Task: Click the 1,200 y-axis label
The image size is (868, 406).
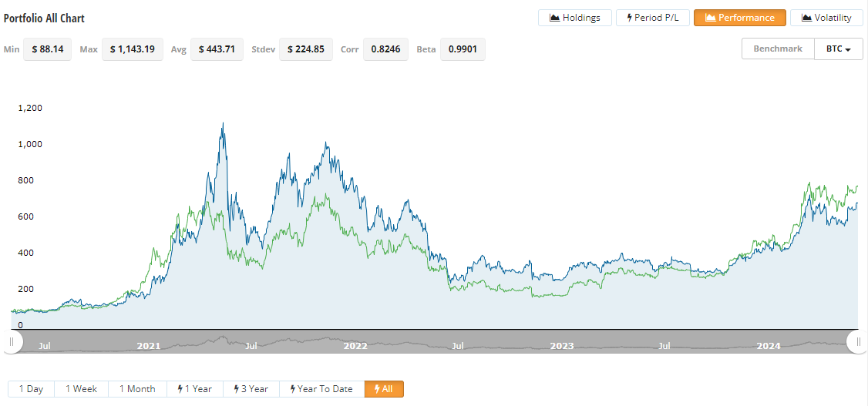Action: click(x=30, y=108)
